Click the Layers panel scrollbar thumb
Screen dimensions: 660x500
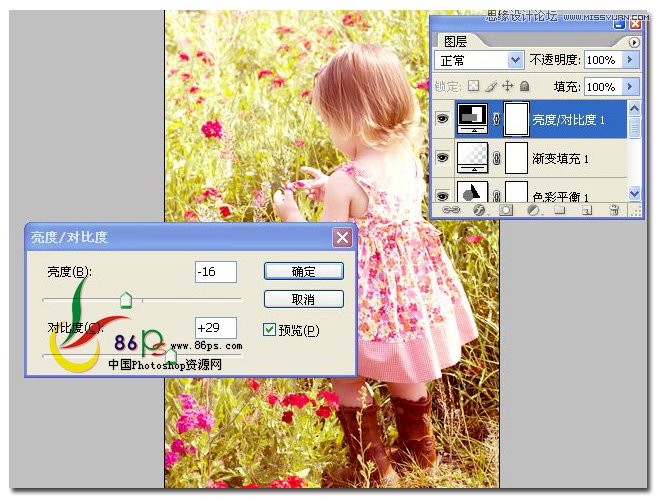click(634, 127)
